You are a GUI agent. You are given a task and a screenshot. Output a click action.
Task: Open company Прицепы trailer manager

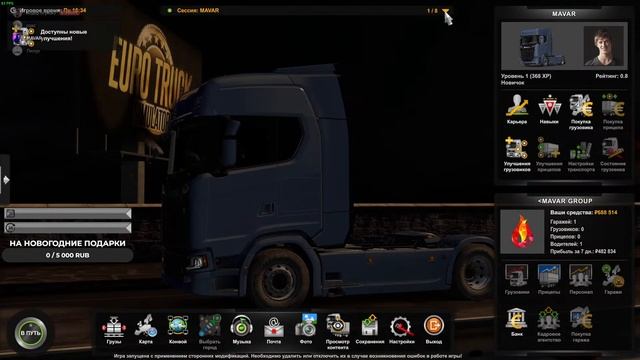[x=549, y=280]
